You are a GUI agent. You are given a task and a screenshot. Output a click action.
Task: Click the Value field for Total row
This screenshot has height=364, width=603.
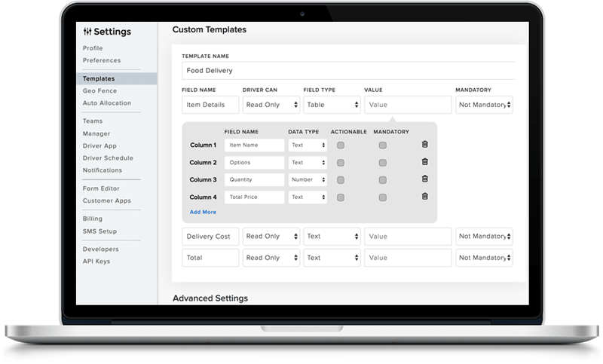point(408,258)
